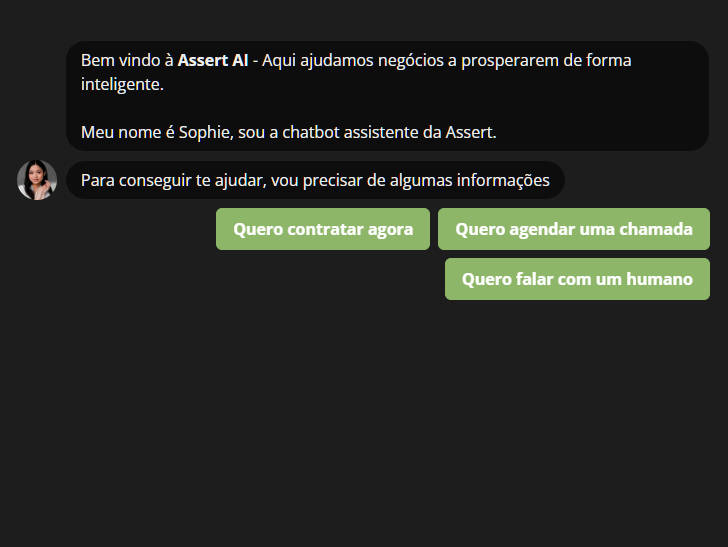The width and height of the screenshot is (728, 547).
Task: Click the word "inteligente." in welcome message
Action: 121,85
